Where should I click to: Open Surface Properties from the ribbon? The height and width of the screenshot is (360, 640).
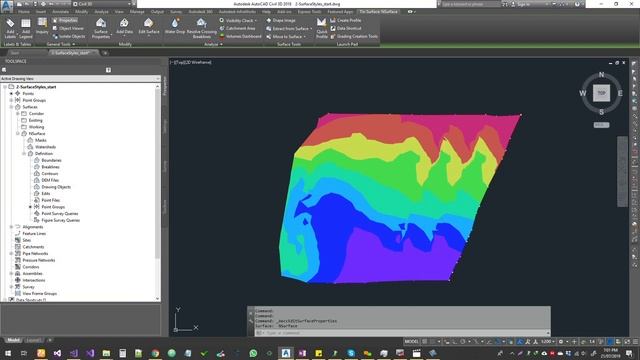point(101,29)
